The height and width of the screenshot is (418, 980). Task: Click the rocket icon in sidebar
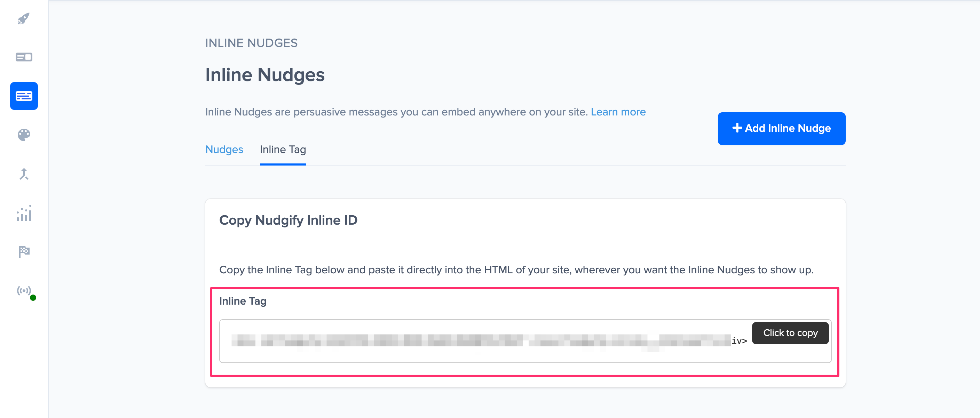tap(24, 18)
